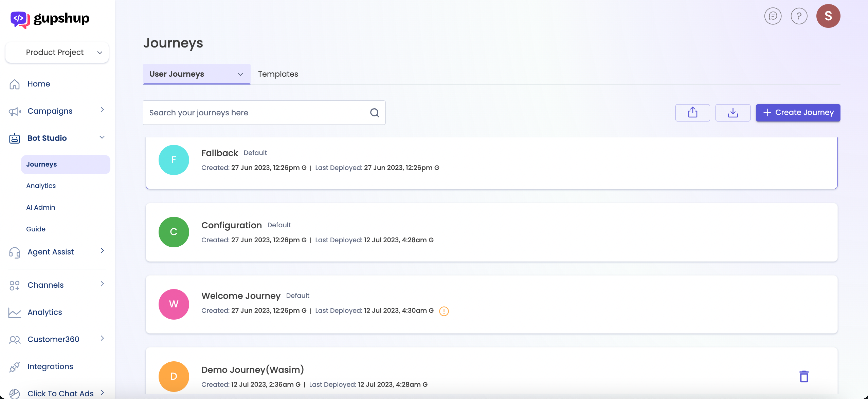
Task: Click the download import icon button
Action: click(x=733, y=113)
